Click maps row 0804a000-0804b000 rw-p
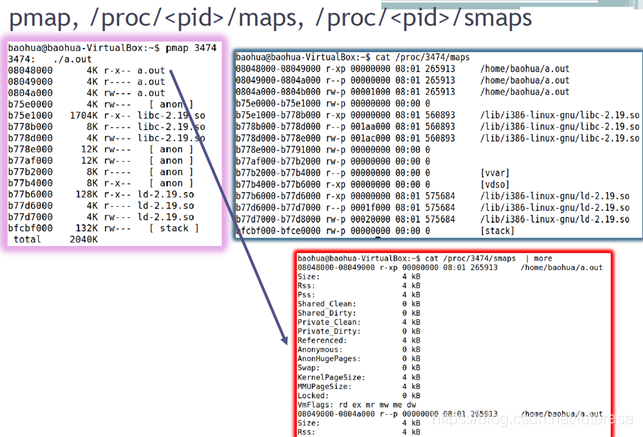643x437 pixels. coord(403,92)
